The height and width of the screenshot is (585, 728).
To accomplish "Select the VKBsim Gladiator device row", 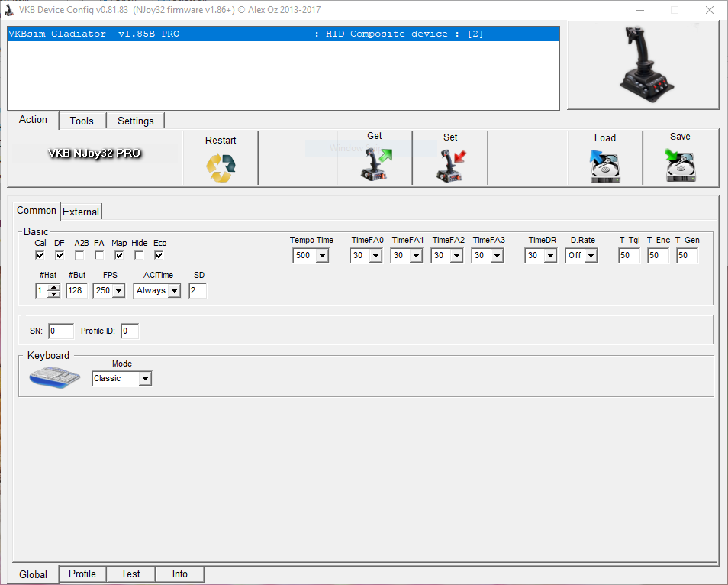I will tap(283, 34).
